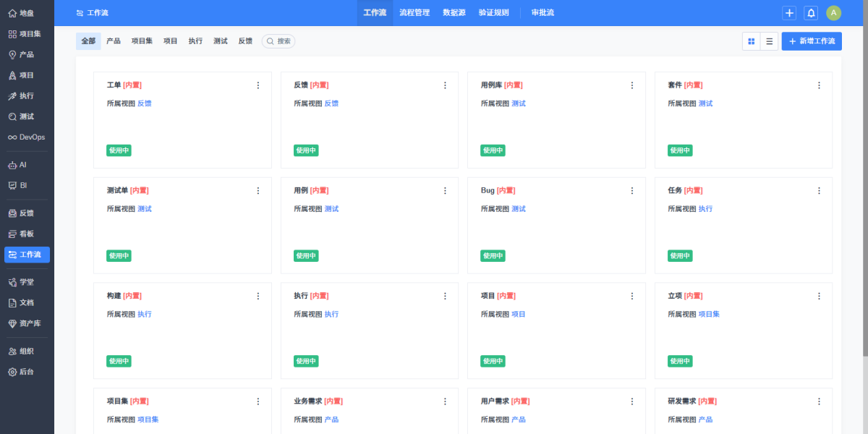Switch to the 流程管理 tab
This screenshot has height=434, width=868.
click(414, 13)
